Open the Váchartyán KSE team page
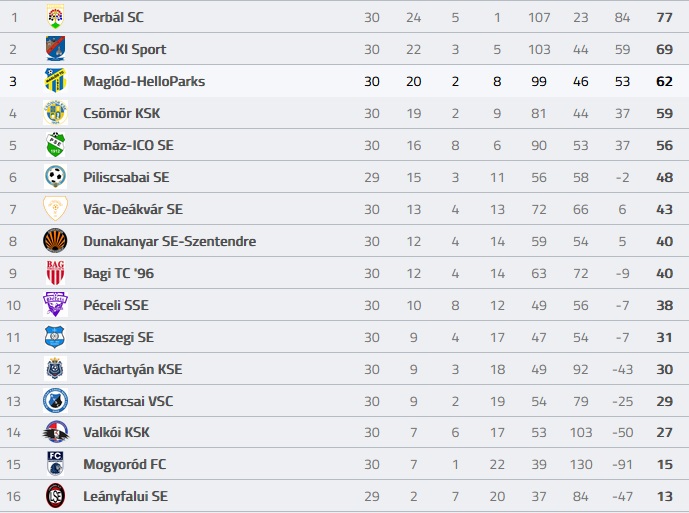This screenshot has width=689, height=513. [x=132, y=369]
